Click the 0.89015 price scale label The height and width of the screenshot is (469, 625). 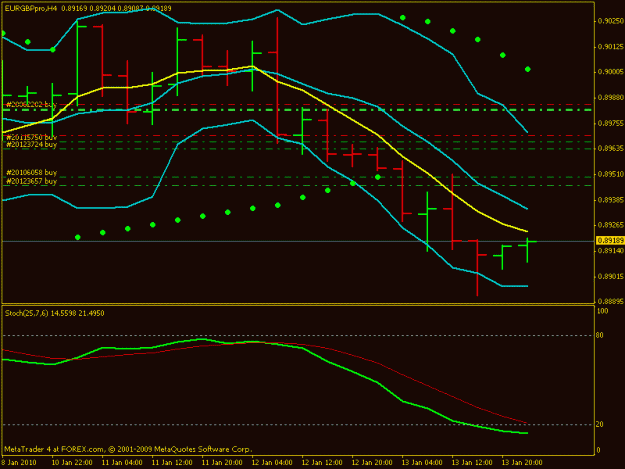point(611,276)
